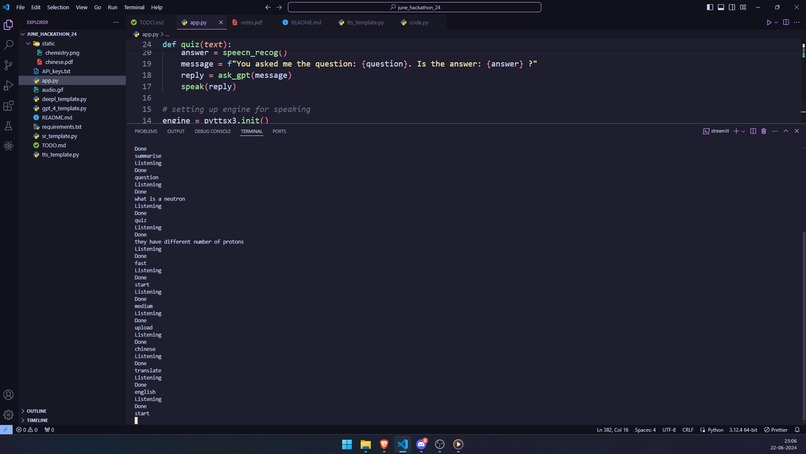The image size is (806, 454).
Task: Open File Explorer from taskbar
Action: click(365, 444)
